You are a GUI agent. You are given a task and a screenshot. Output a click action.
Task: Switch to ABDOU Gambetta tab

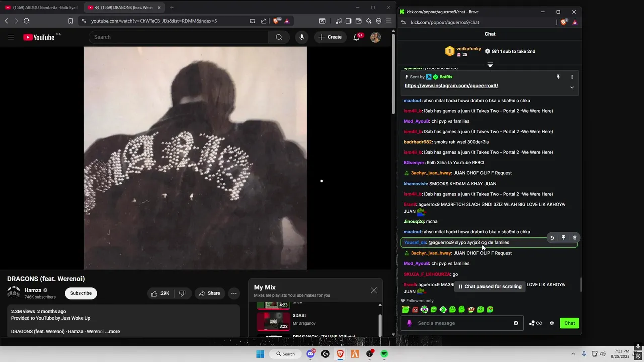point(41,7)
